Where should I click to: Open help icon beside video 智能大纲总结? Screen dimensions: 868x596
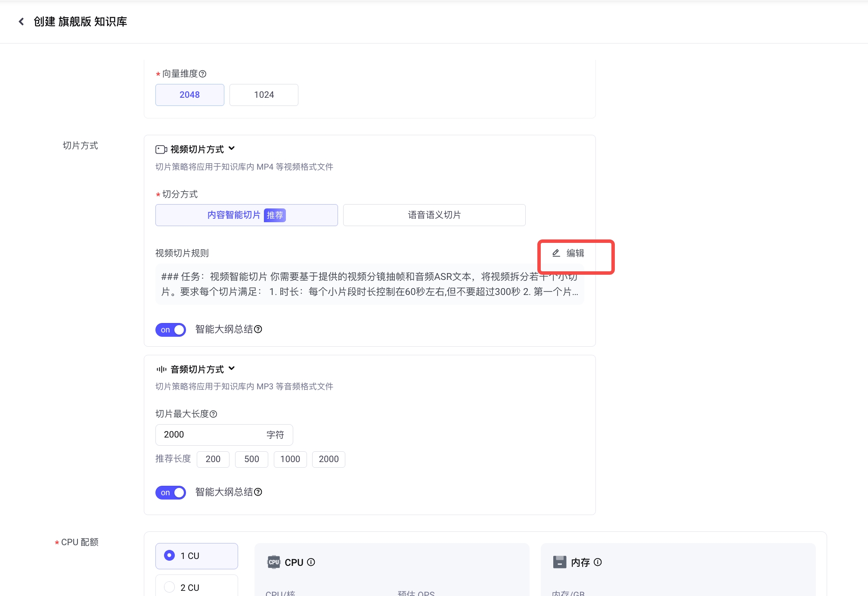pyautogui.click(x=258, y=329)
